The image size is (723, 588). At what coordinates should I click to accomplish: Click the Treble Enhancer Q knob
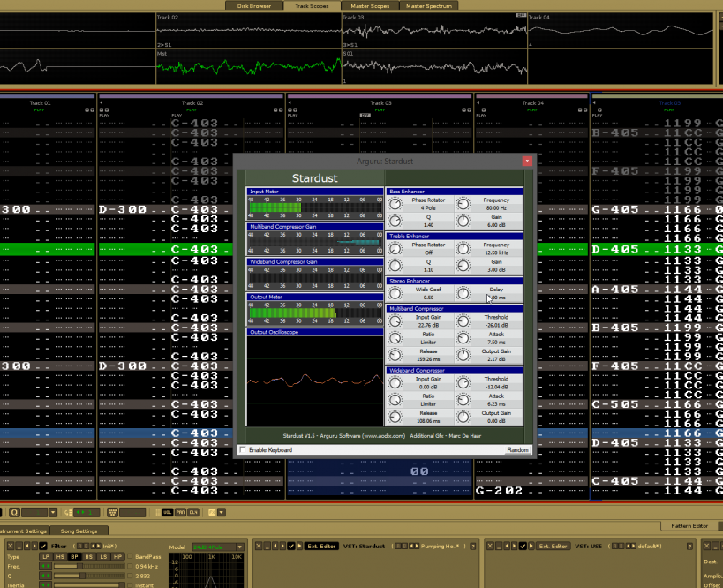(x=395, y=266)
